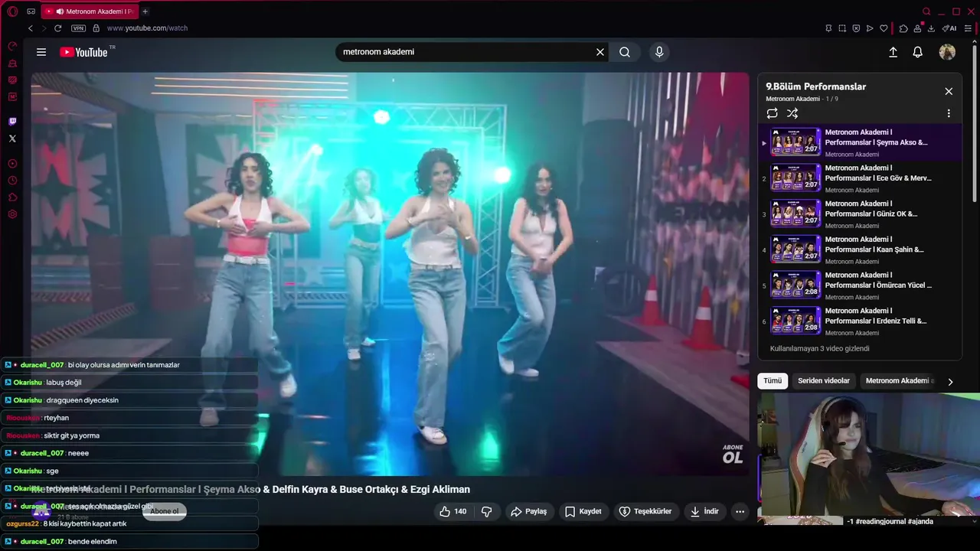Viewport: 980px width, 551px height.
Task: Submit search with magnifier button
Action: [625, 52]
